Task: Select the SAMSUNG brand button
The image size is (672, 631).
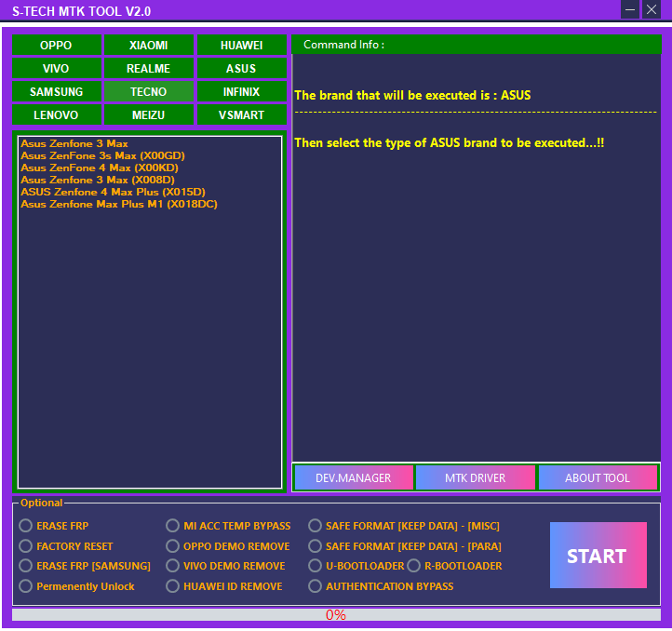Action: (57, 91)
